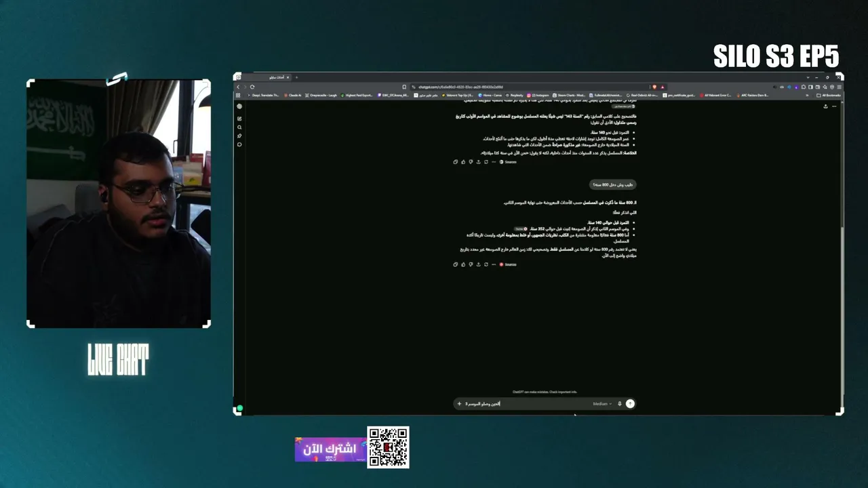The height and width of the screenshot is (488, 868).
Task: Open the Perplexity bookmark
Action: point(515,96)
